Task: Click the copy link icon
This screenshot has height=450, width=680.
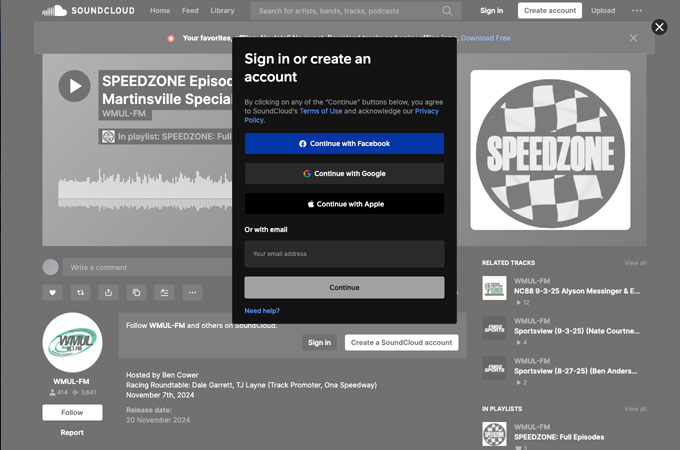Action: tap(136, 293)
